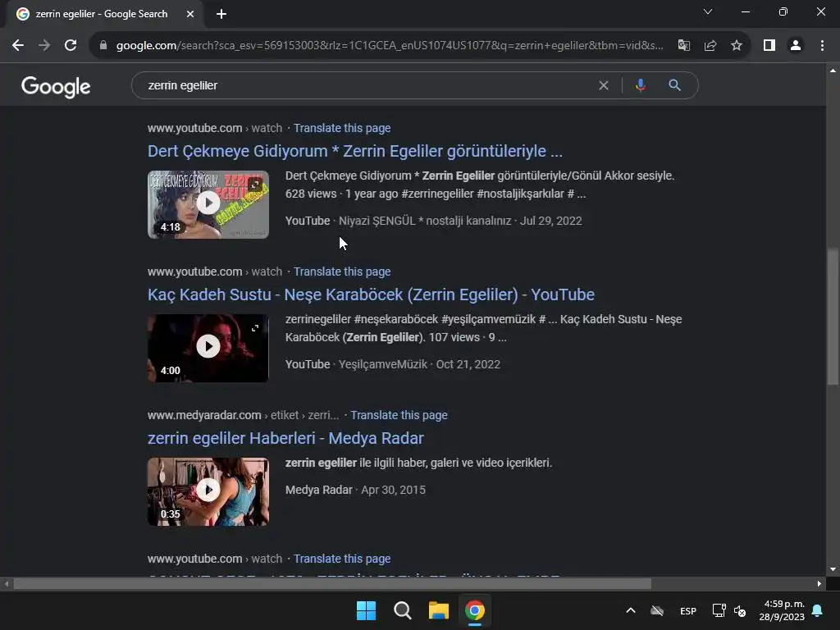This screenshot has width=840, height=630.
Task: Click the scroll down arrow
Action: tap(833, 569)
